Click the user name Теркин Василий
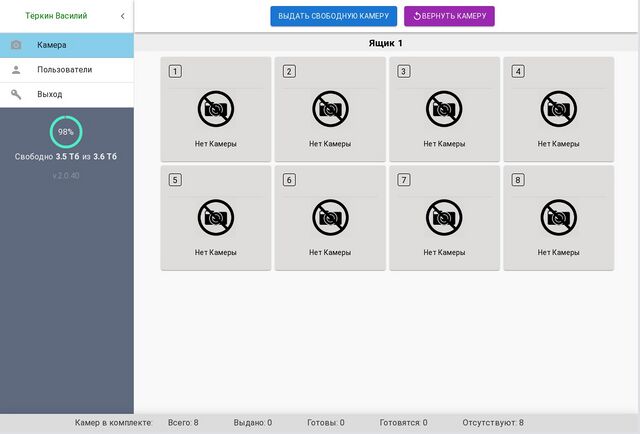This screenshot has height=434, width=640. (56, 16)
